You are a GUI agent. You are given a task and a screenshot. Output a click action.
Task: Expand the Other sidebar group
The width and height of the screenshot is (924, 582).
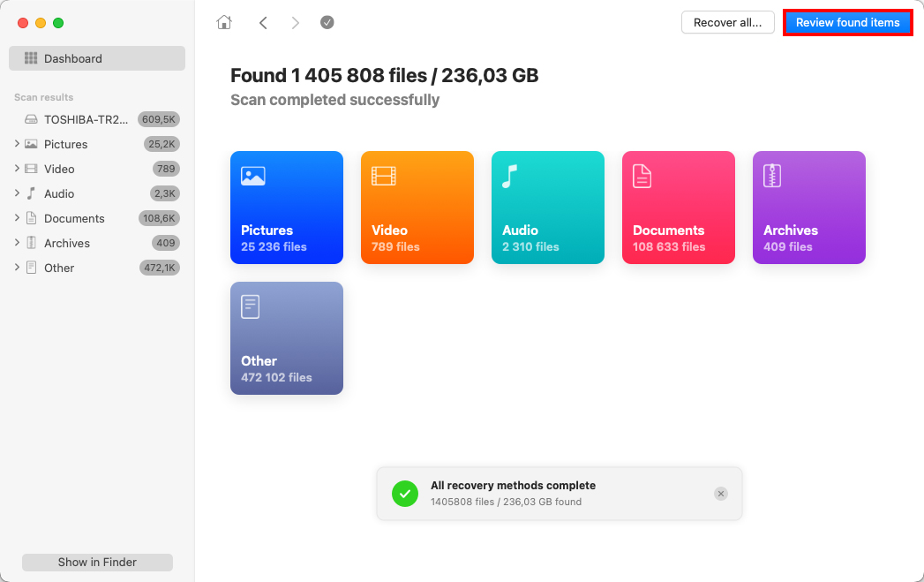17,268
